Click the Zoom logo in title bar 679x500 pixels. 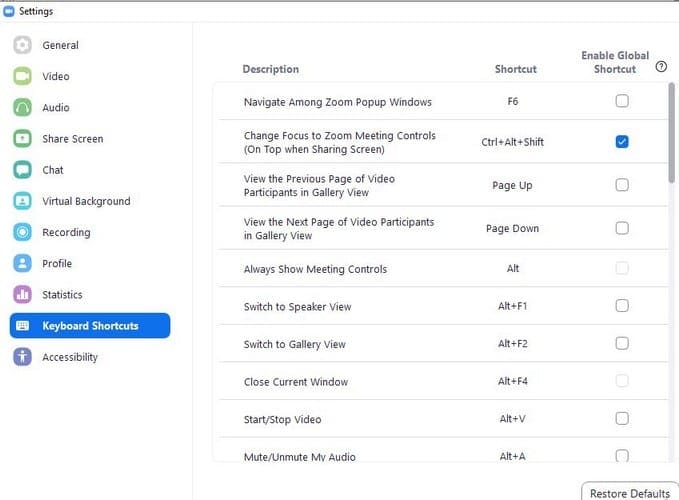tap(9, 11)
